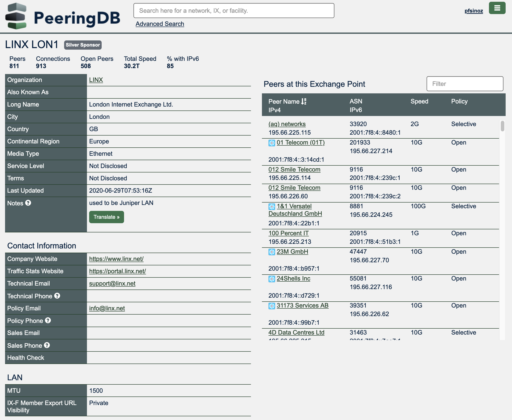
Task: Click the peers Filter input field
Action: click(x=465, y=84)
